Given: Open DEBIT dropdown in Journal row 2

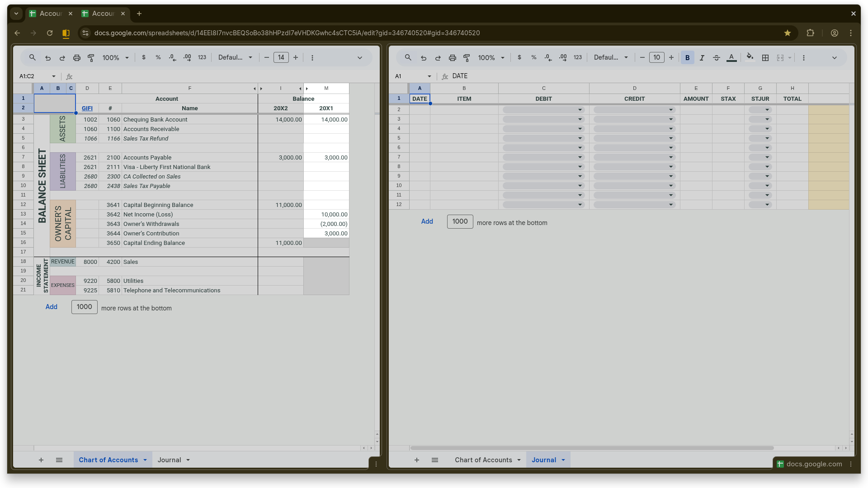Looking at the screenshot, I should [x=580, y=110].
